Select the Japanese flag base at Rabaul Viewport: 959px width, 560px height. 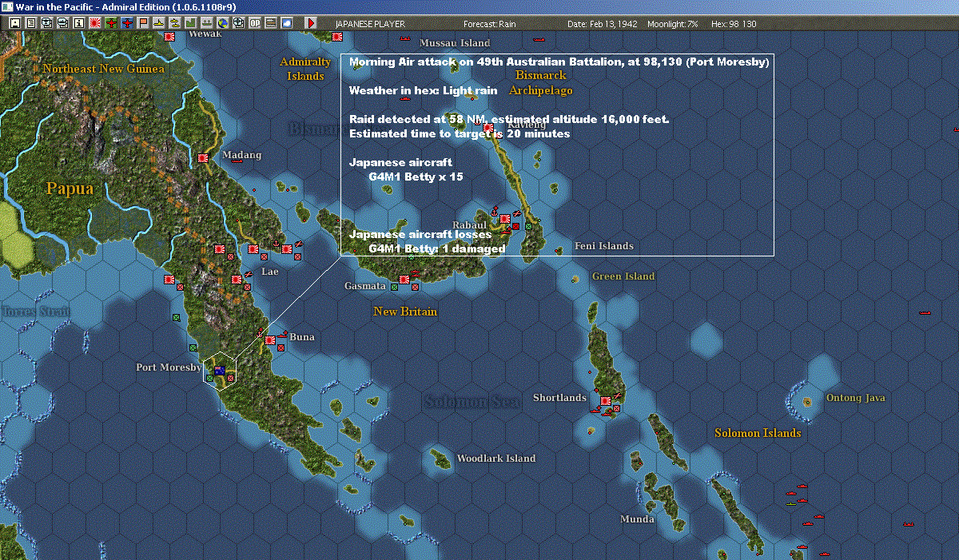(x=505, y=219)
